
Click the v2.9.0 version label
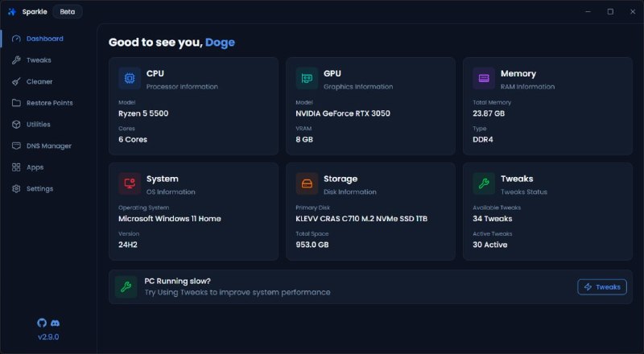point(48,337)
